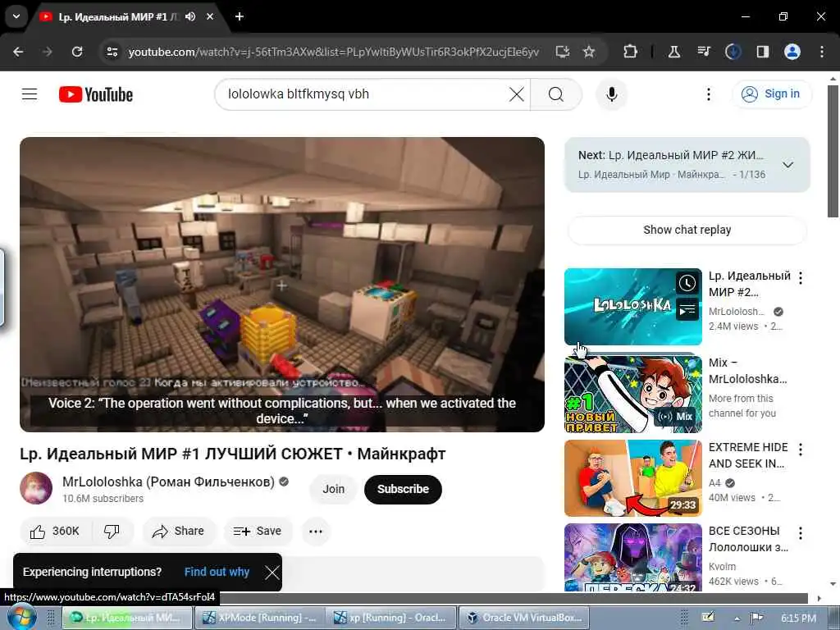
Task: Go to YouTube home via logo
Action: coord(96,95)
